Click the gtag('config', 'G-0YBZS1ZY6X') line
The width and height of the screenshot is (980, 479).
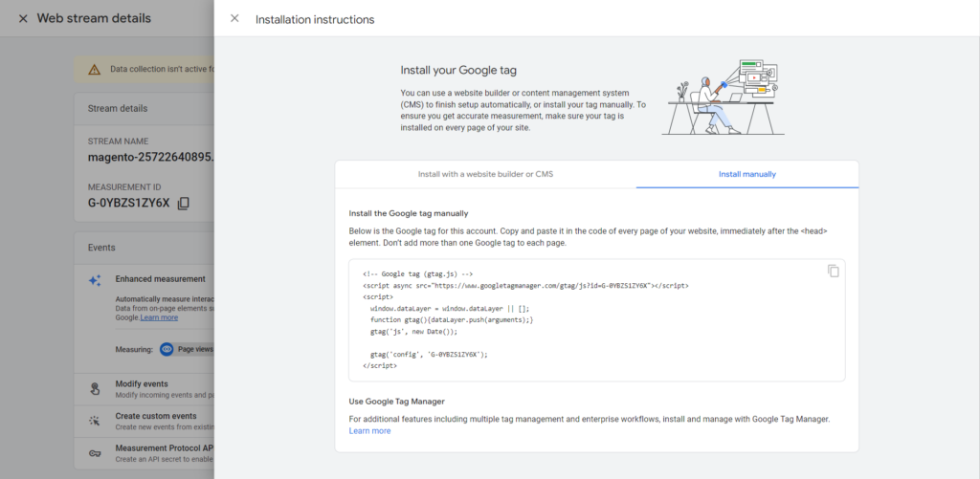tap(429, 354)
